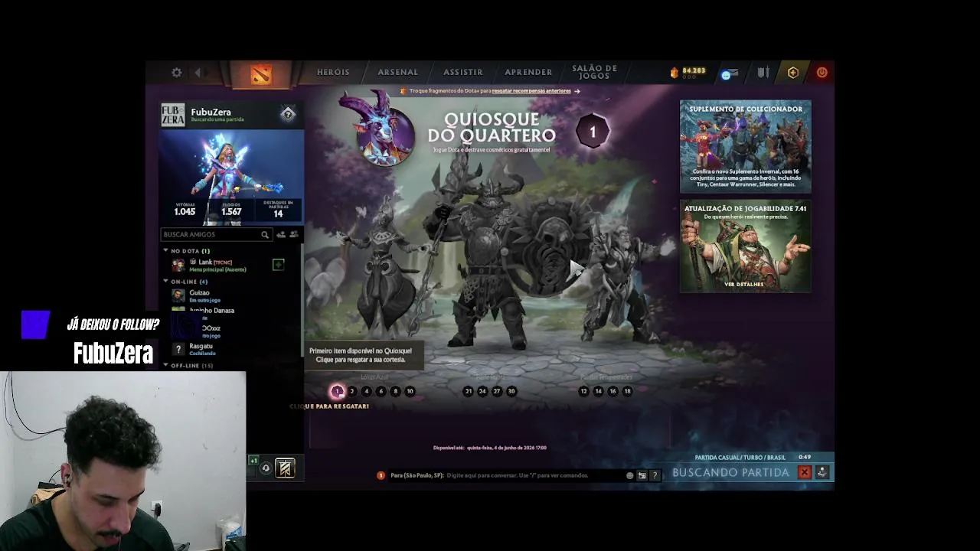Click the orange chat channel badge
980x551 pixels.
tap(381, 475)
